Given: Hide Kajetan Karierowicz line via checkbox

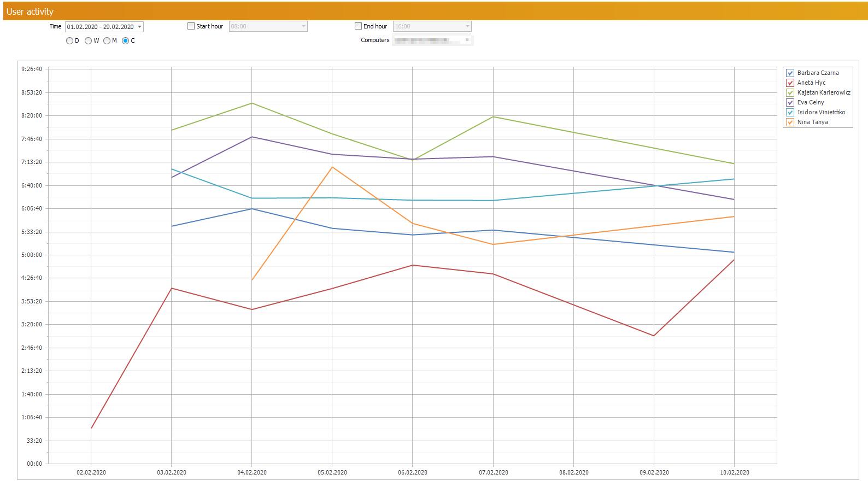Looking at the screenshot, I should (x=790, y=92).
